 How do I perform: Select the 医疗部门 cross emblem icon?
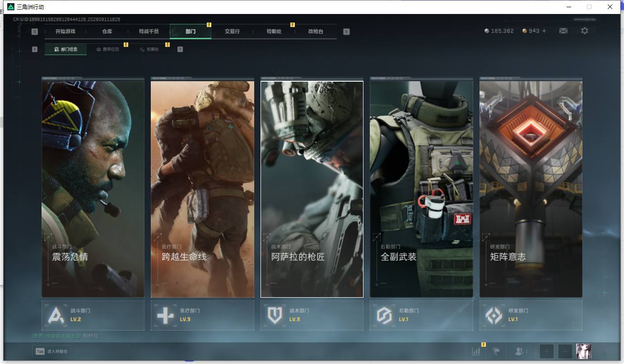pyautogui.click(x=165, y=315)
